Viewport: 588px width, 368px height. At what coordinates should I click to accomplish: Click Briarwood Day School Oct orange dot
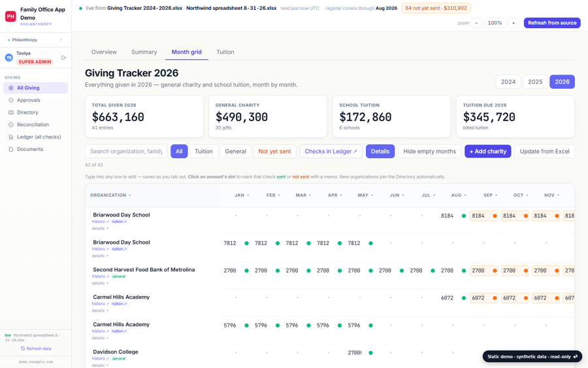tap(526, 216)
